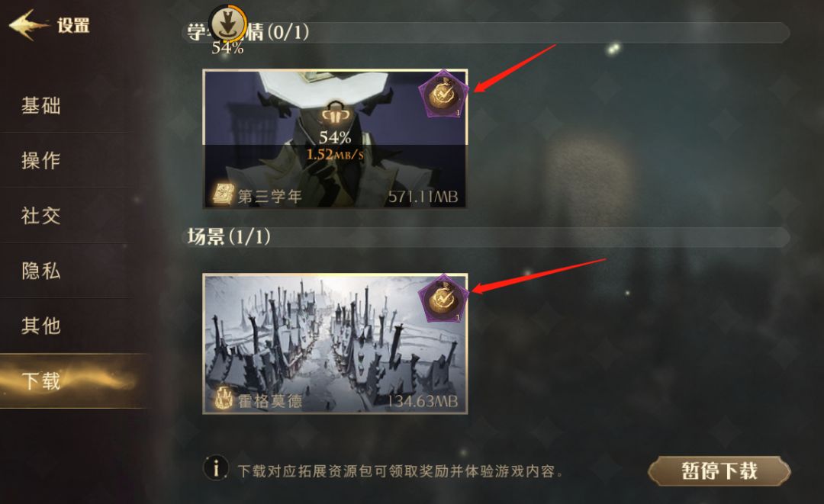Click the book icon beside 第三学年
Screen dimensions: 824x504
pos(222,194)
